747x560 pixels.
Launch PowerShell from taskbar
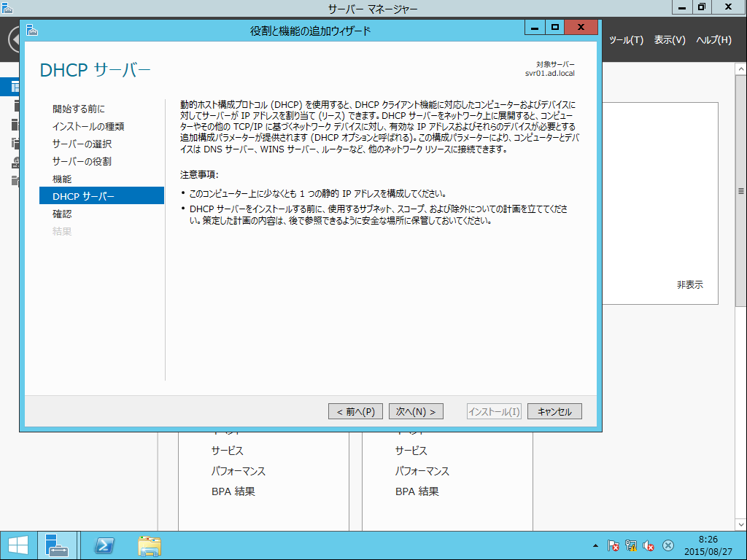[104, 545]
